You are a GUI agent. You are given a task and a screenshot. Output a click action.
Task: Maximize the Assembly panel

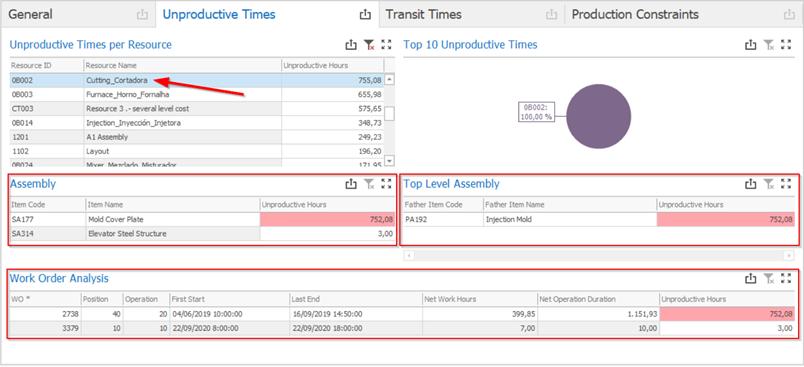coord(386,184)
